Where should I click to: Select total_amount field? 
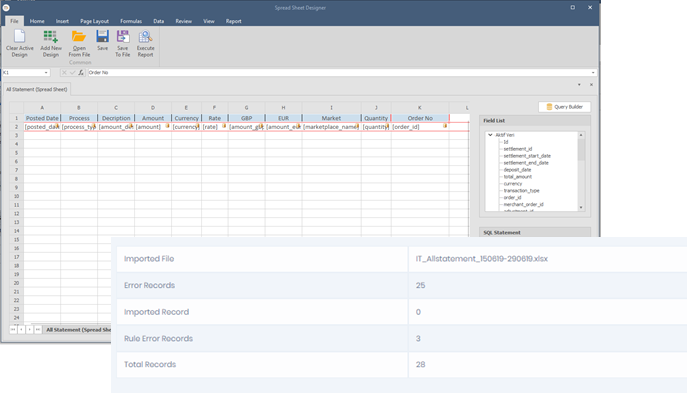[x=517, y=177]
